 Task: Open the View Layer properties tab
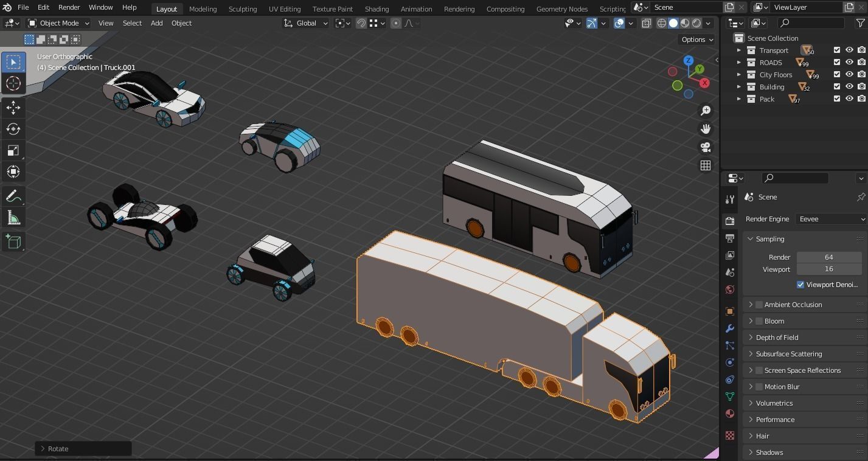[x=730, y=255]
